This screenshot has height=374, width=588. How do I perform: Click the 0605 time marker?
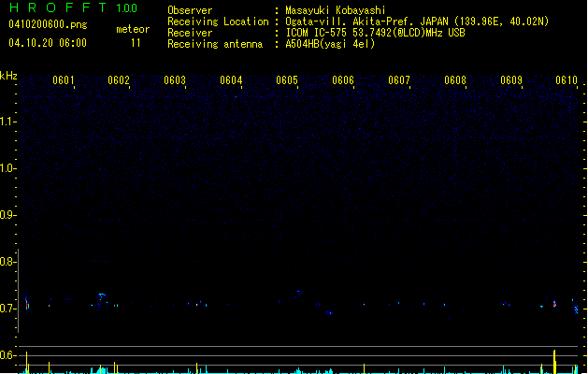[287, 80]
